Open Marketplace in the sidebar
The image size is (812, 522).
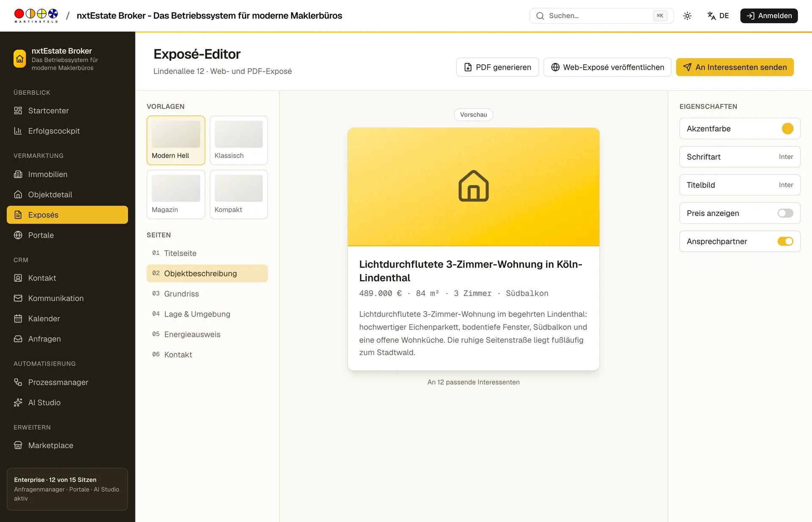[67, 445]
